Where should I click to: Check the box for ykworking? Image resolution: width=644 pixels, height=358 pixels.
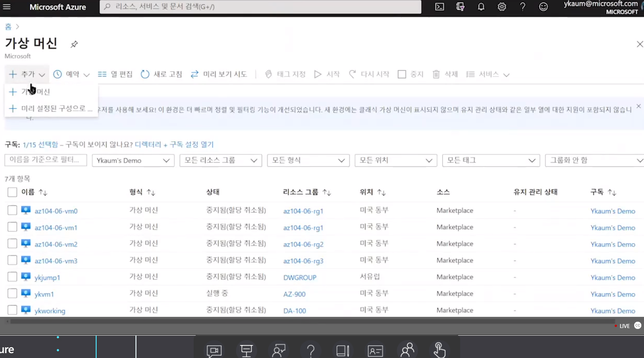[x=13, y=310]
